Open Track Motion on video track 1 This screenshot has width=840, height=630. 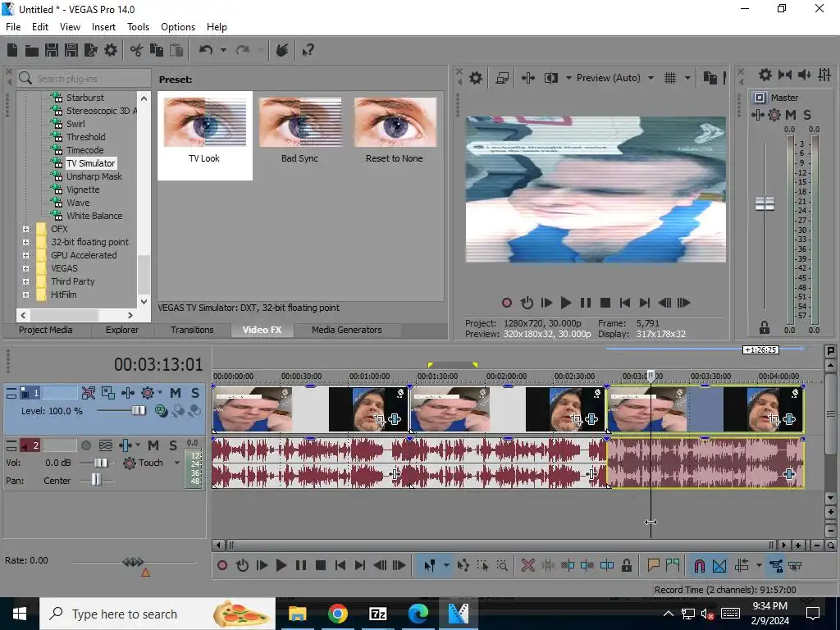click(108, 393)
